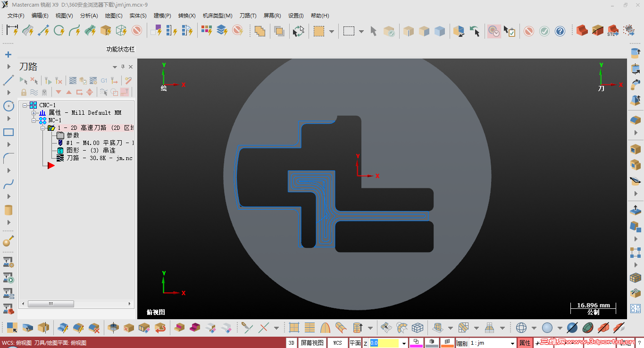Screen dimensions: 644x348
Task: Open the 刀路 panel options dropdown arrow
Action: click(x=115, y=67)
